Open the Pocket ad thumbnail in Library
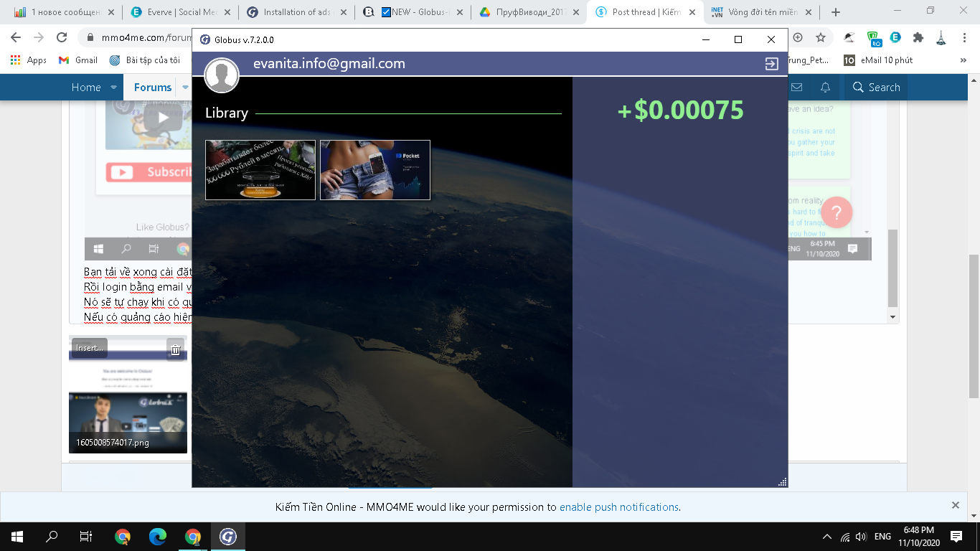980x551 pixels. point(375,170)
